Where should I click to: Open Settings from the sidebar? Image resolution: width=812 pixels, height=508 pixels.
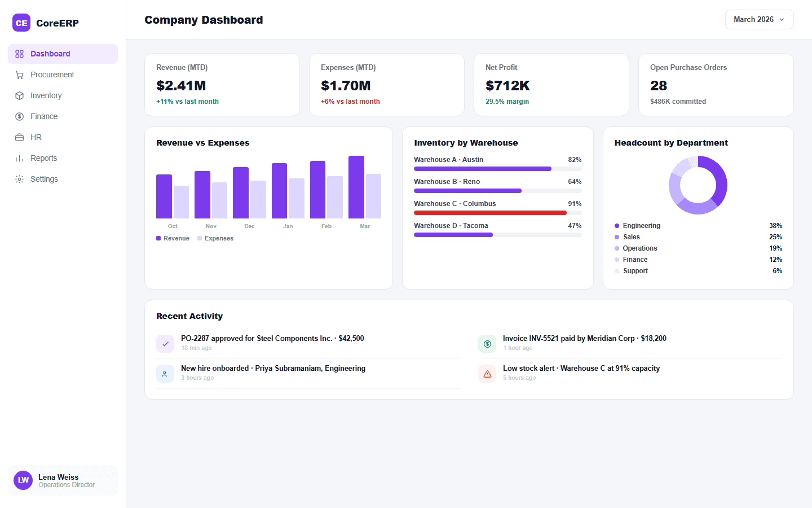coord(63,179)
